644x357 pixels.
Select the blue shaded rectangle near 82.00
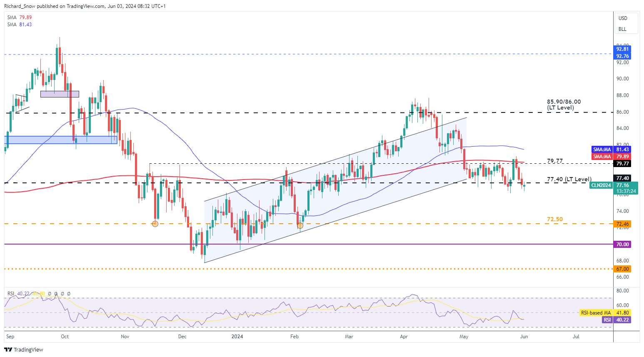coord(61,140)
